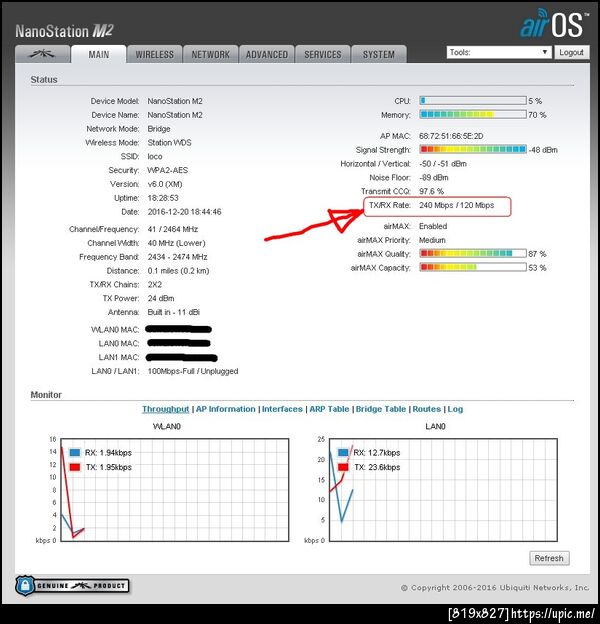The height and width of the screenshot is (624, 600).
Task: Select the Wireless Mode value Station WDS
Action: pos(169,142)
